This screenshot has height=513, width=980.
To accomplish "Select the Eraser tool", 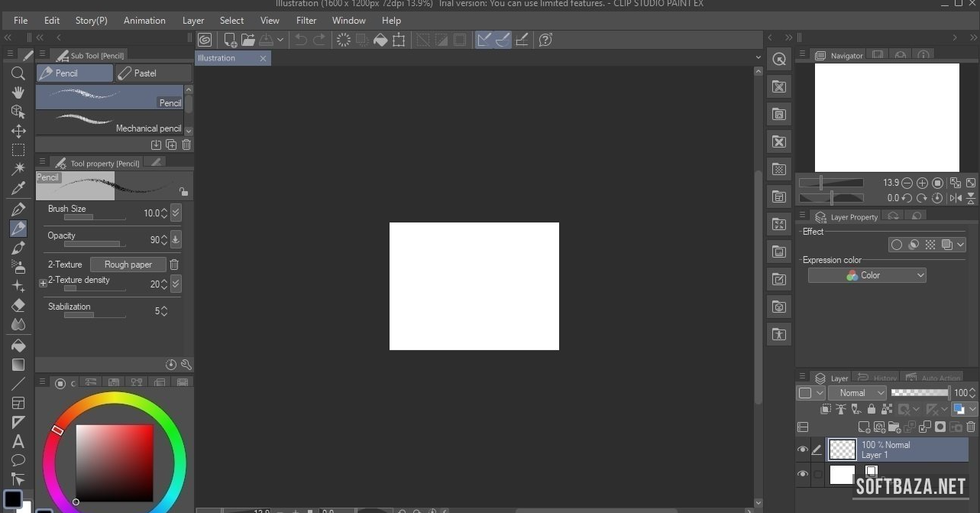I will [18, 305].
